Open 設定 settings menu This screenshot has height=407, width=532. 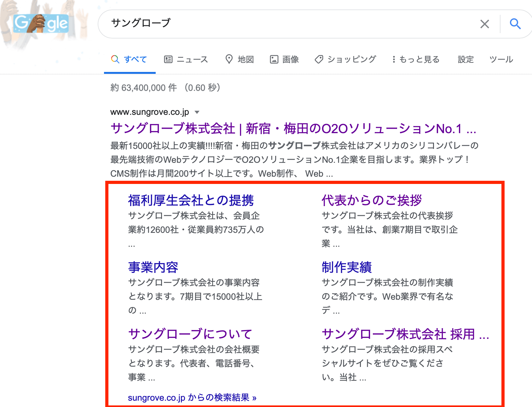pyautogui.click(x=465, y=59)
